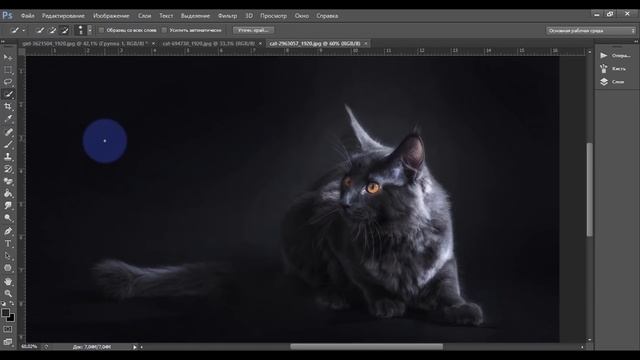Click the zoom percentage field in status bar
The image size is (640, 360).
29,347
